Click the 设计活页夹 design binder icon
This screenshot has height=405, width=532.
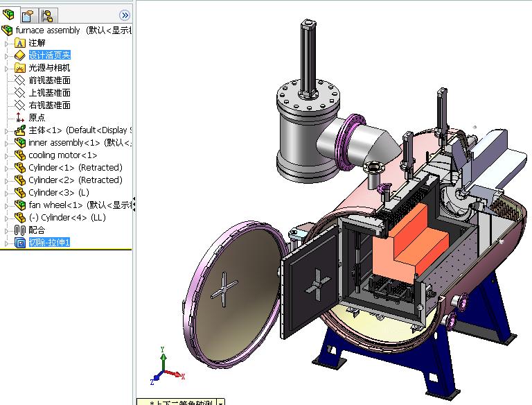pyautogui.click(x=20, y=55)
